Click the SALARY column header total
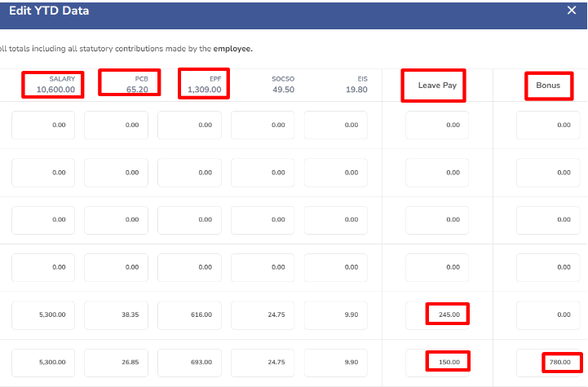The width and height of the screenshot is (588, 387). click(55, 90)
